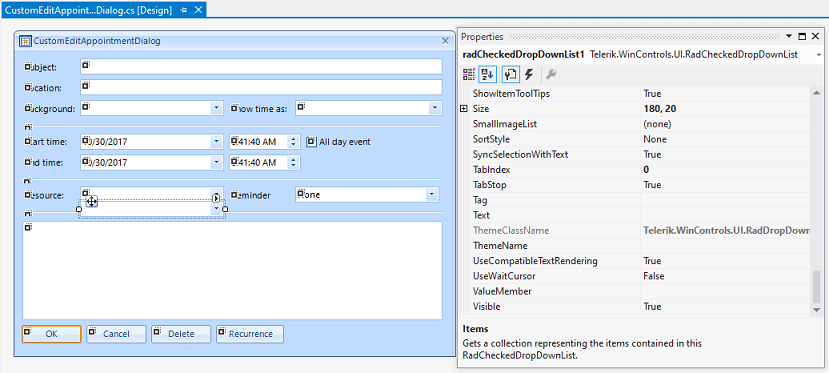Open the Show time as dropdown

(434, 108)
